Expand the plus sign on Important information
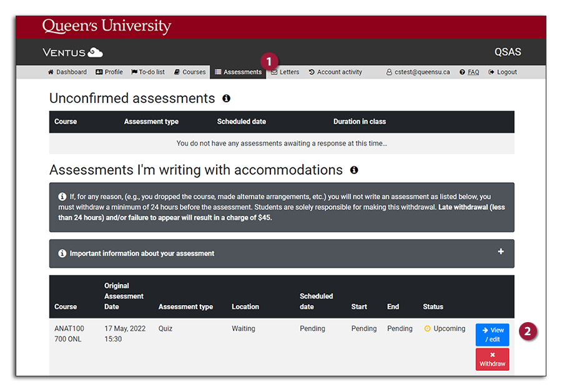Screen dimensions: 562x392 500,252
